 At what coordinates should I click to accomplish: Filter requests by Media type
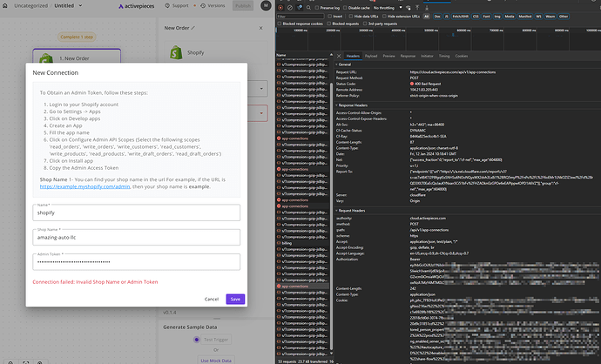(510, 17)
